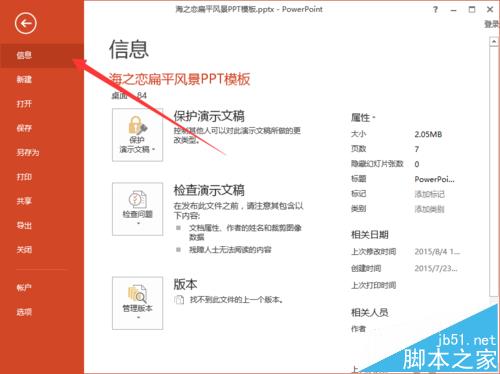This screenshot has height=374, width=500.
Task: Click the created date 2015/7/23
Action: [x=436, y=268]
